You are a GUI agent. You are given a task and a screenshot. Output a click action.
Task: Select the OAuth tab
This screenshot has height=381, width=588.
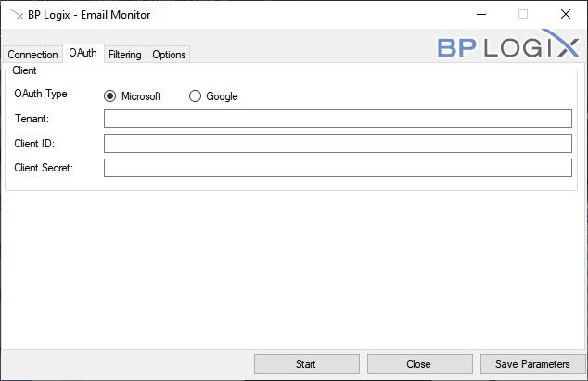coord(83,54)
